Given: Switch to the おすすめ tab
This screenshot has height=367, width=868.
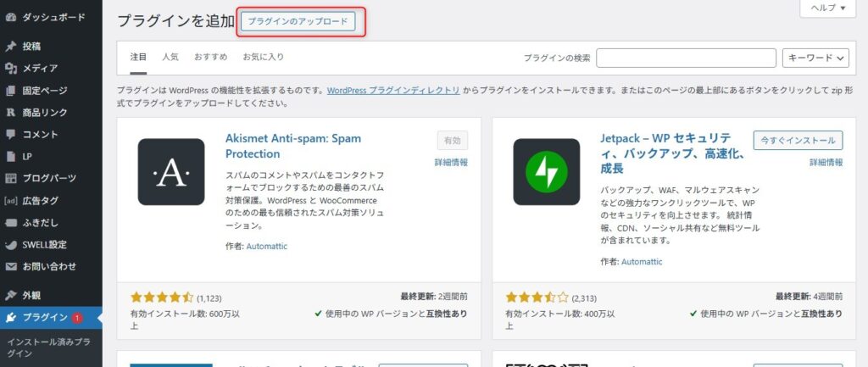Looking at the screenshot, I should [210, 57].
